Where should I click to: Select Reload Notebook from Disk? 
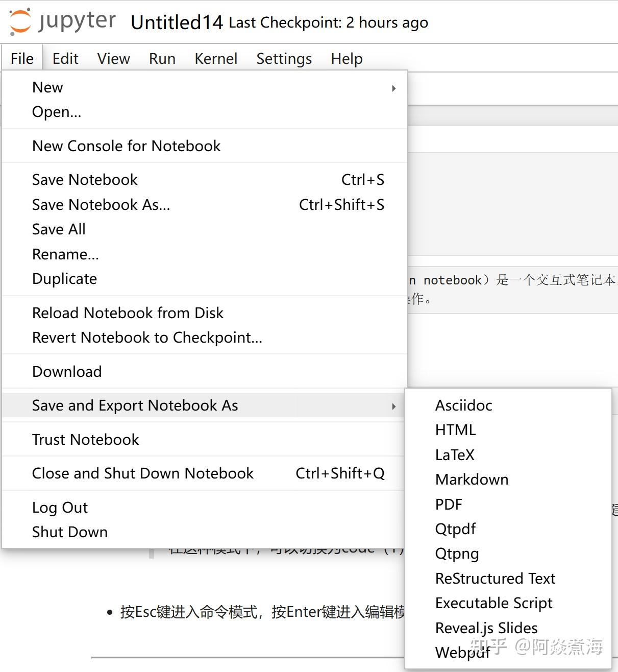coord(128,313)
